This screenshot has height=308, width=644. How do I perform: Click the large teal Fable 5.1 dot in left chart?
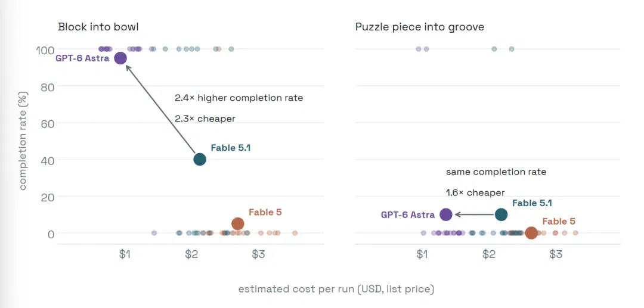(200, 159)
